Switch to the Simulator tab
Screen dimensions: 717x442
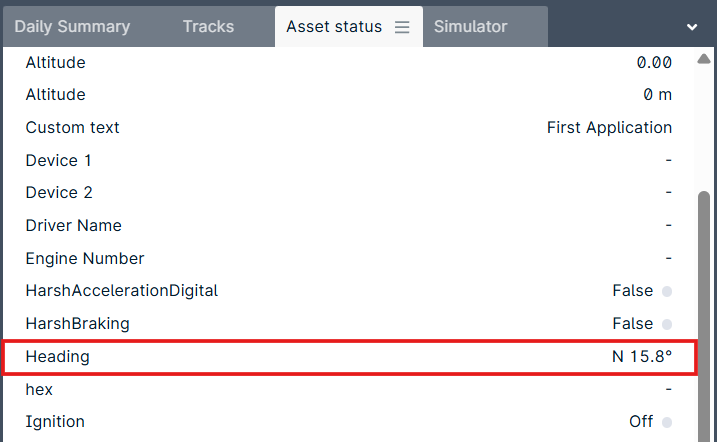coord(471,27)
